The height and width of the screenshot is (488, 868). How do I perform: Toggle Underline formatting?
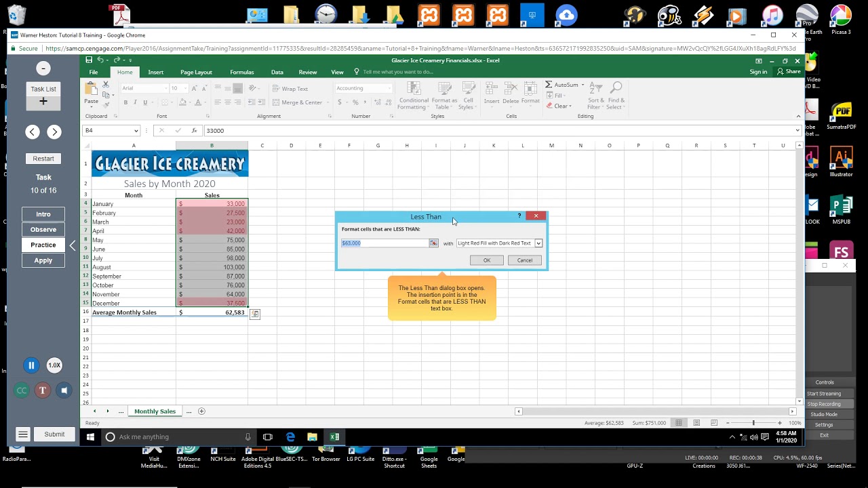click(144, 102)
